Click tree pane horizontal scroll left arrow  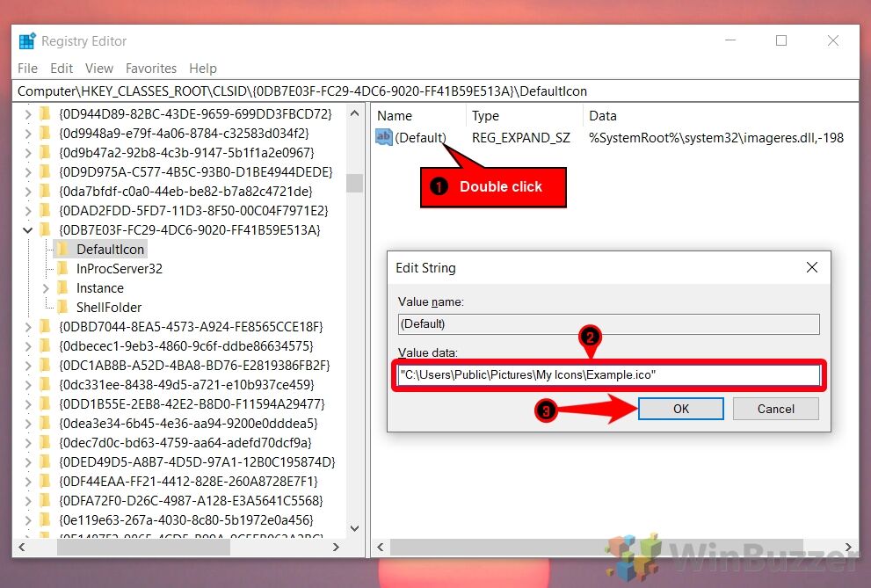point(22,547)
